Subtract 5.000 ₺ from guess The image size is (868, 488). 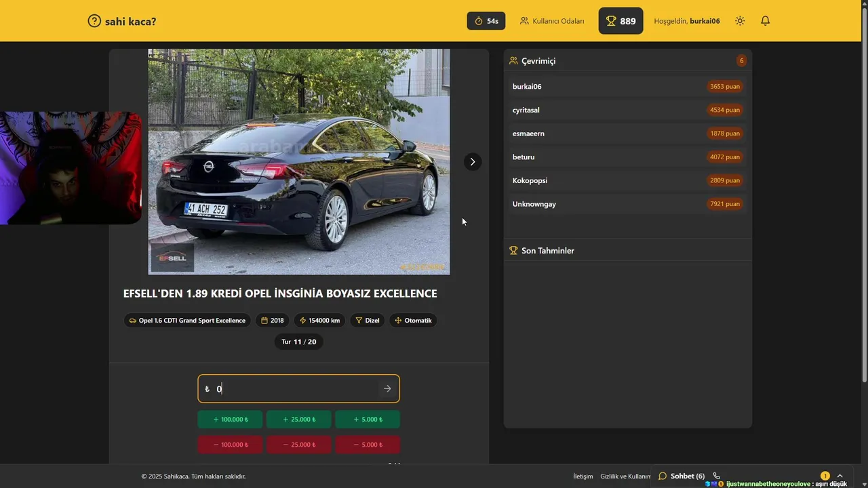click(x=368, y=445)
